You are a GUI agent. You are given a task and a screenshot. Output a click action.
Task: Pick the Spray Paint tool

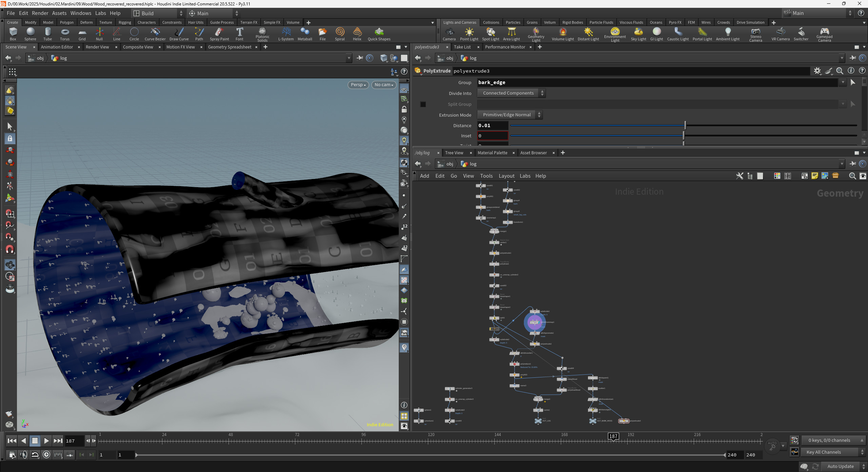(219, 34)
